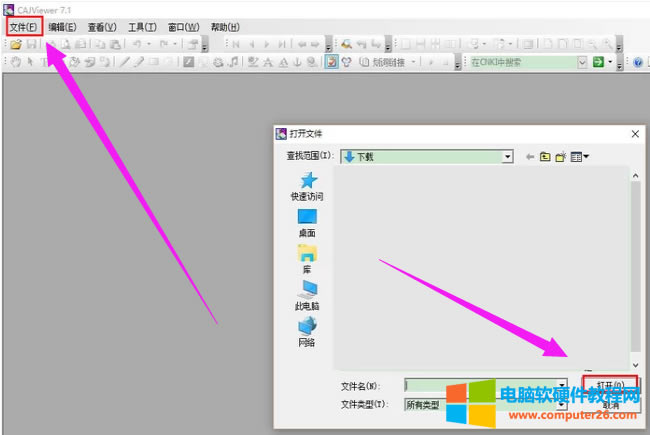
Task: Select the hand pan tool
Action: point(15,62)
